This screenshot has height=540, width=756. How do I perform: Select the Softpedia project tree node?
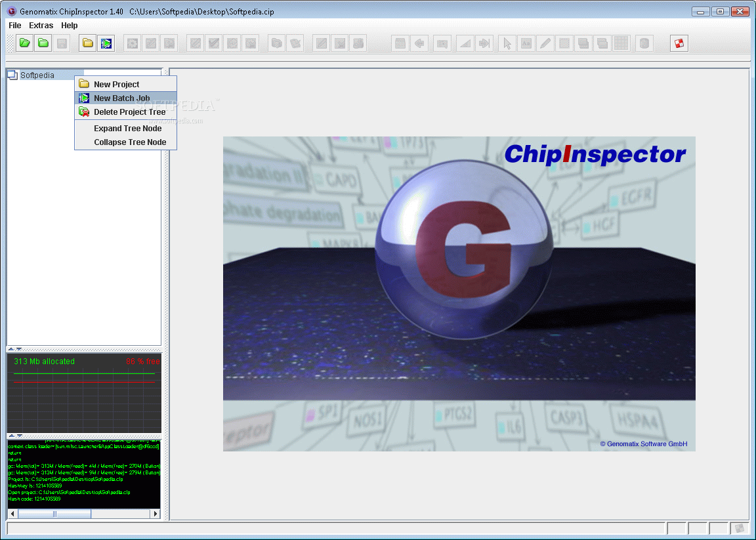37,75
